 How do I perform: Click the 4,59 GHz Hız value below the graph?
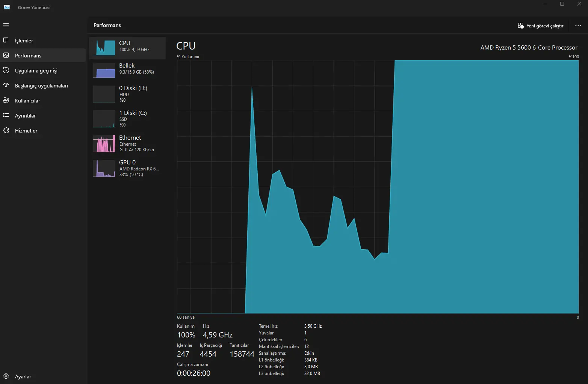click(218, 335)
